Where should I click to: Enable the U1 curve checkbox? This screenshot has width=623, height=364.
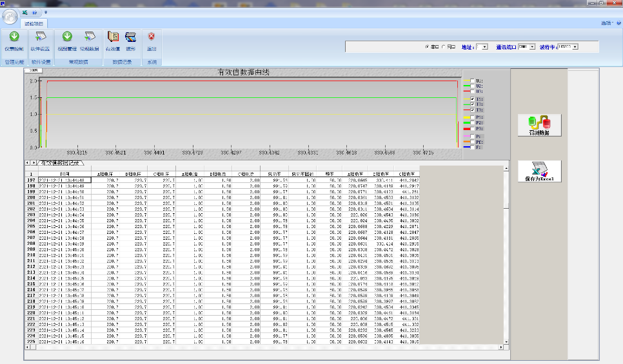(x=472, y=81)
